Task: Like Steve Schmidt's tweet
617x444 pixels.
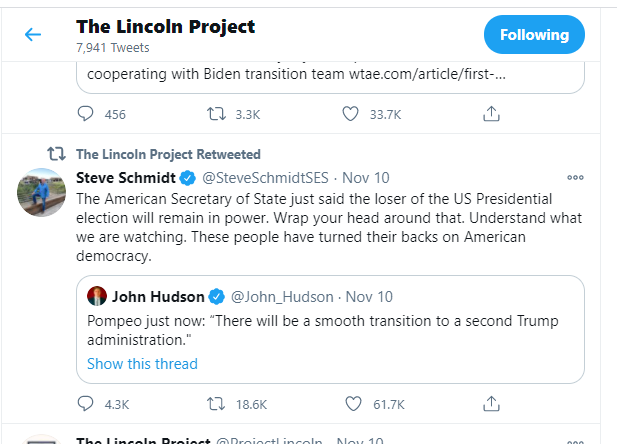Action: pyautogui.click(x=350, y=404)
